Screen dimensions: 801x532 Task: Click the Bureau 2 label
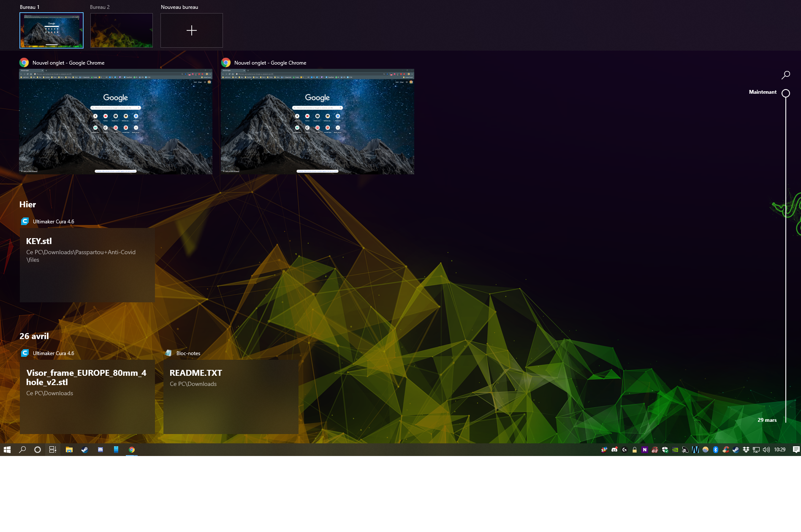point(100,7)
